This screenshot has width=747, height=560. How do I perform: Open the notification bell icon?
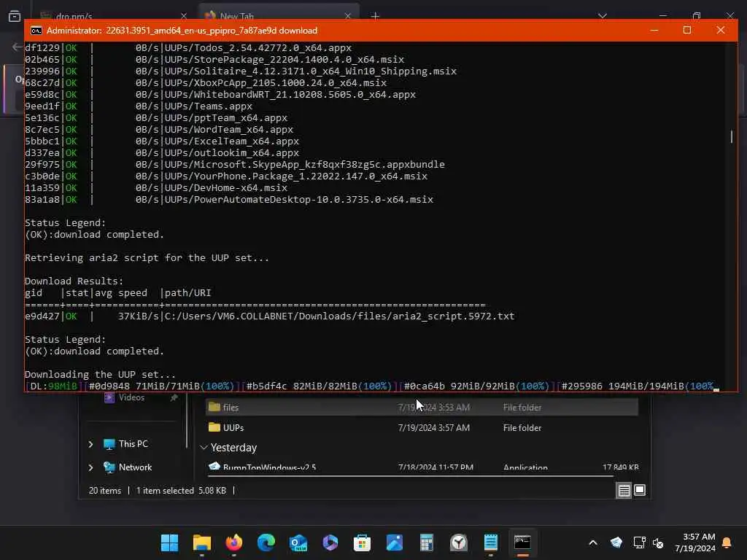pyautogui.click(x=727, y=542)
